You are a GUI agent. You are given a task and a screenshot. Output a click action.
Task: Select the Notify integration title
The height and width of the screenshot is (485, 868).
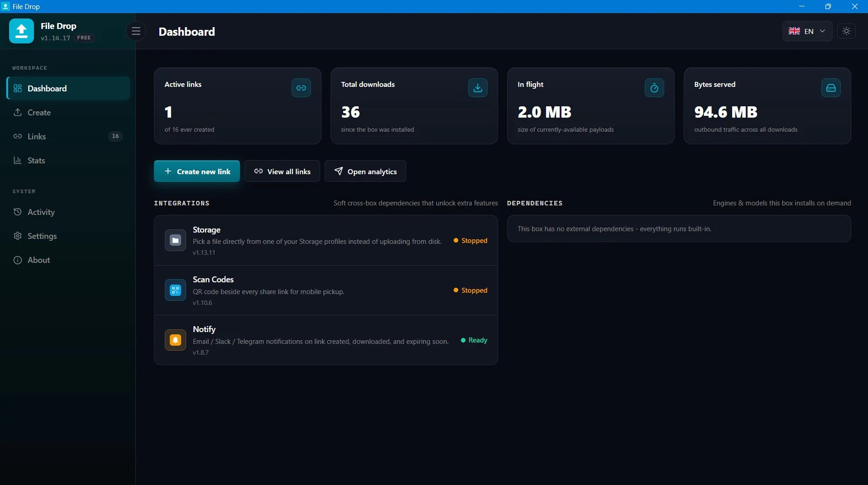204,329
